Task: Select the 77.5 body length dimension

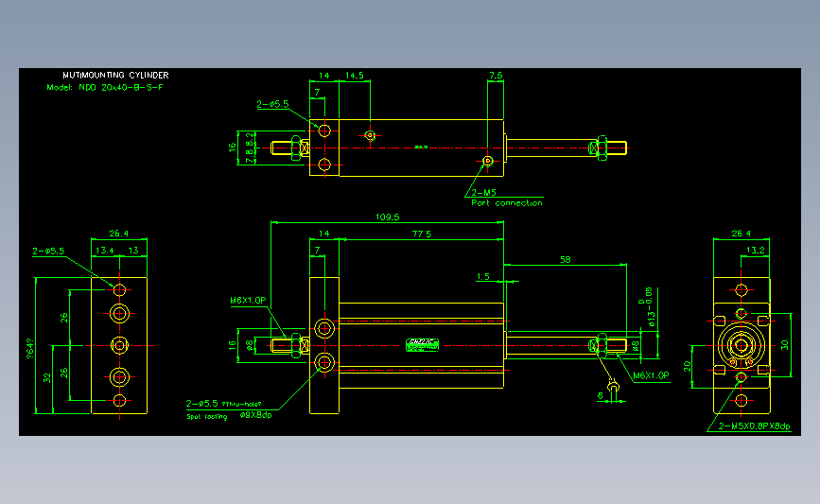Action: 422,234
